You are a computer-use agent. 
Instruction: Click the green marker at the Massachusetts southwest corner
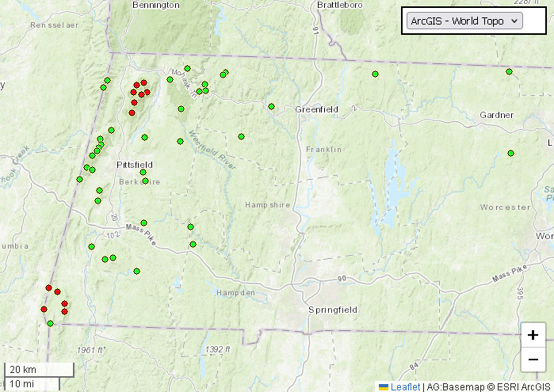pos(51,323)
